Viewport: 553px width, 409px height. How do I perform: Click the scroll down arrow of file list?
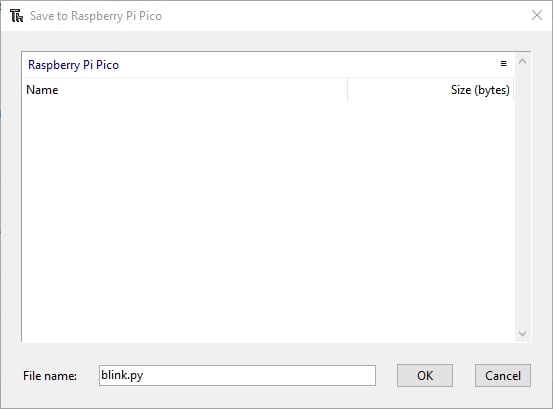tap(522, 333)
